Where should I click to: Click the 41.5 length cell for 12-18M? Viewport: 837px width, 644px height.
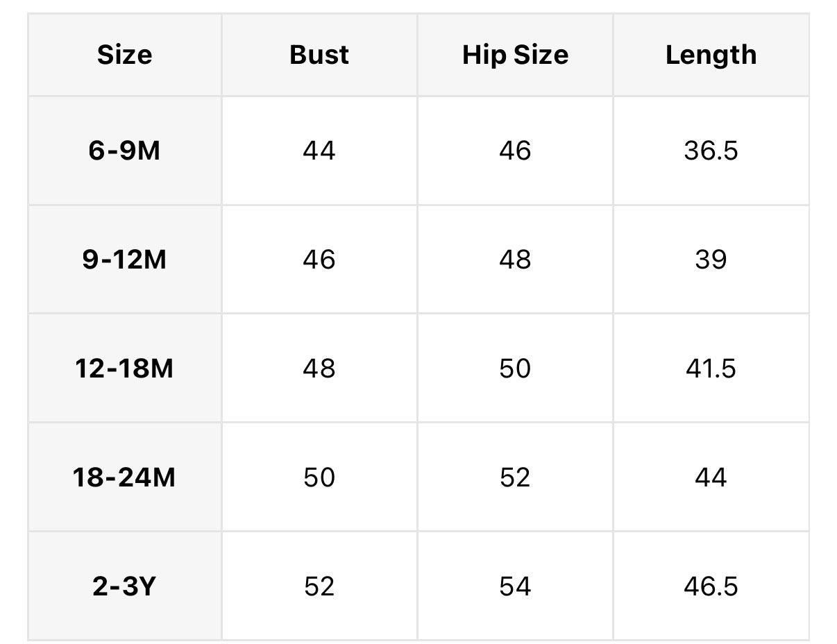click(711, 368)
